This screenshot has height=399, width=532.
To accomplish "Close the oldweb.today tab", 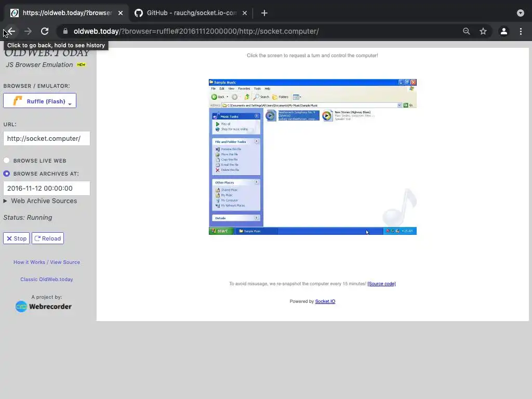I will [x=121, y=13].
